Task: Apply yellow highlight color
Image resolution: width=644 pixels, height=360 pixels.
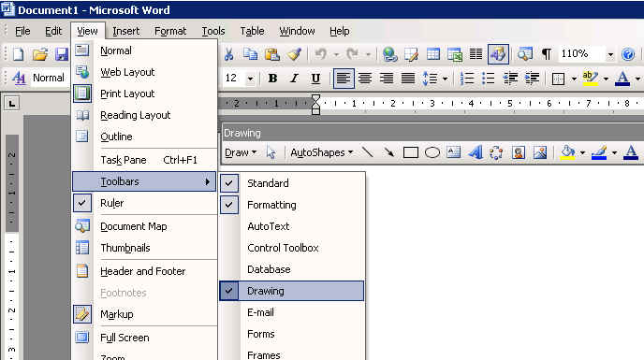Action: click(591, 78)
